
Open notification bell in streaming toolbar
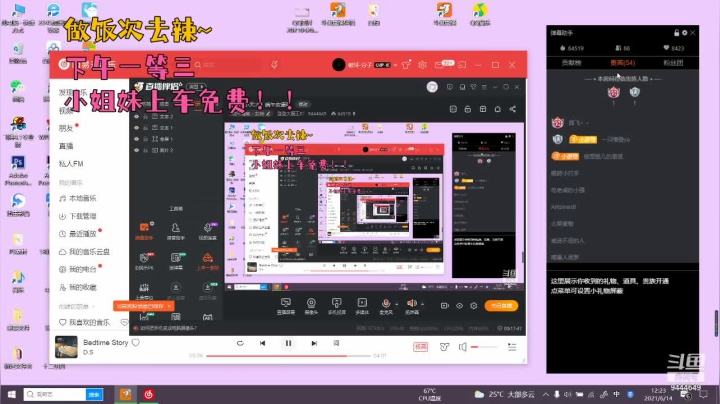coord(497,109)
